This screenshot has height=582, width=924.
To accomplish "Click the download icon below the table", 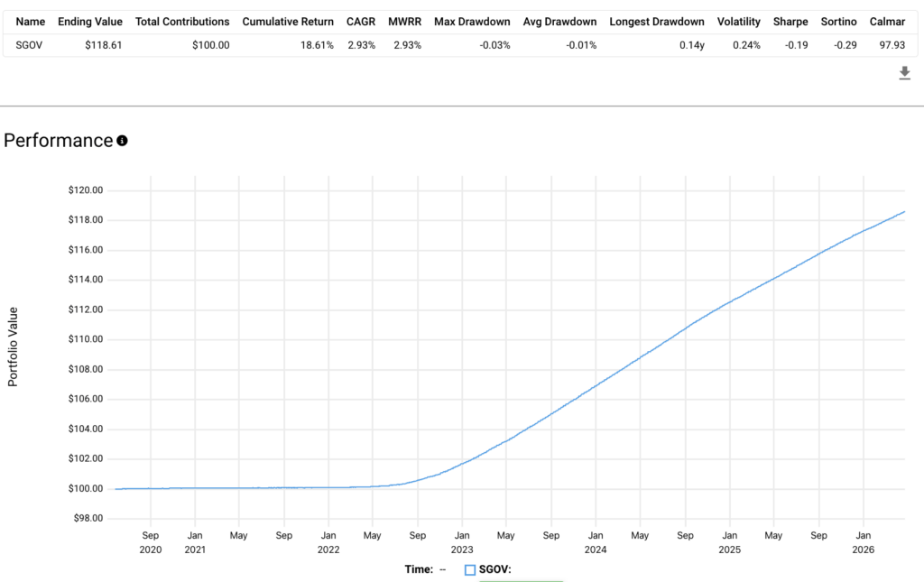I will [x=904, y=73].
